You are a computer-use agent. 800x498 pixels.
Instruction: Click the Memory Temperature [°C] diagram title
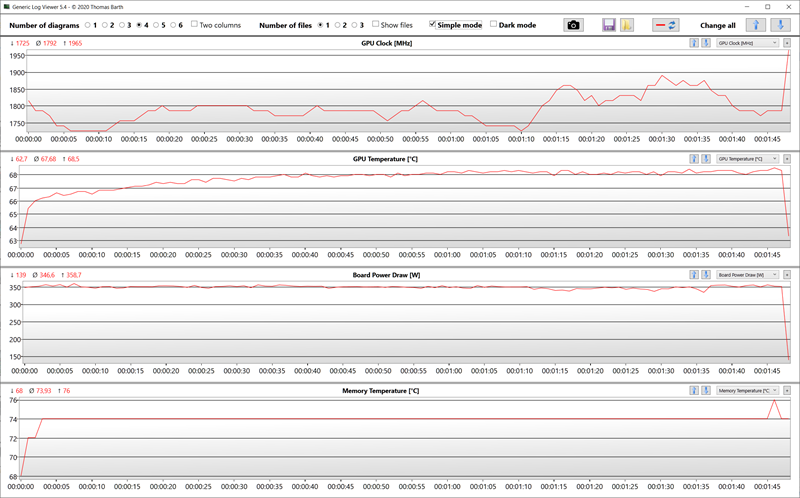[381, 391]
